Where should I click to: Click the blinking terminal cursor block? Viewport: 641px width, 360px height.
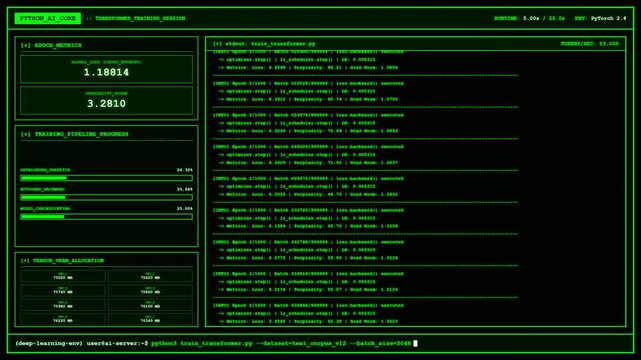point(415,343)
